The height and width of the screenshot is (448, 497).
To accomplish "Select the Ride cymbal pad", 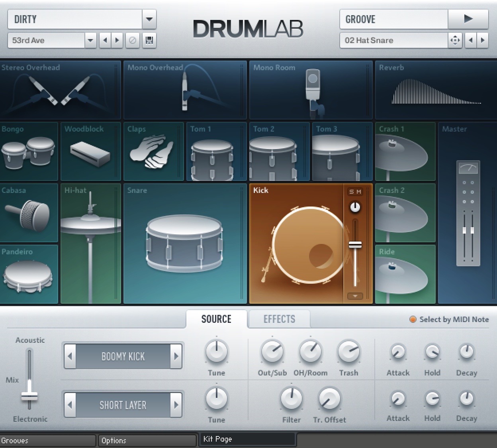I will coord(405,274).
